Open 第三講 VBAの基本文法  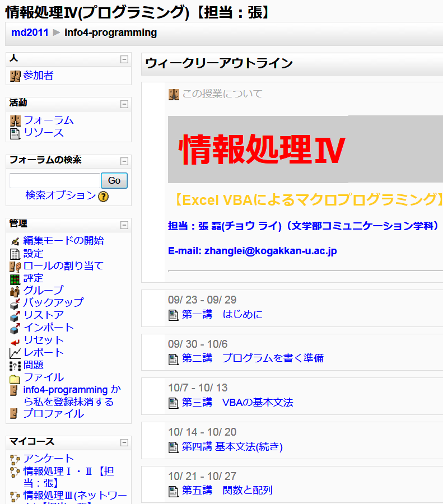[x=237, y=402]
